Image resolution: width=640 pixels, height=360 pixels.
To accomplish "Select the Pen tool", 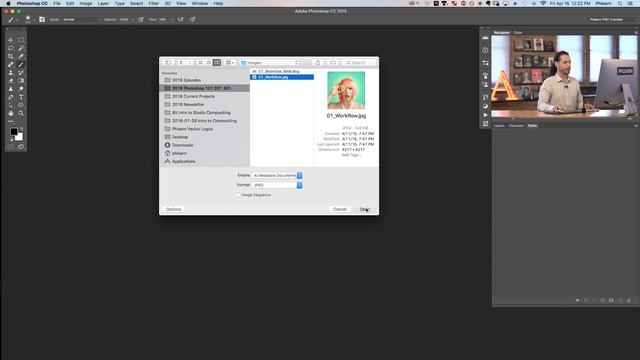I will point(11,97).
